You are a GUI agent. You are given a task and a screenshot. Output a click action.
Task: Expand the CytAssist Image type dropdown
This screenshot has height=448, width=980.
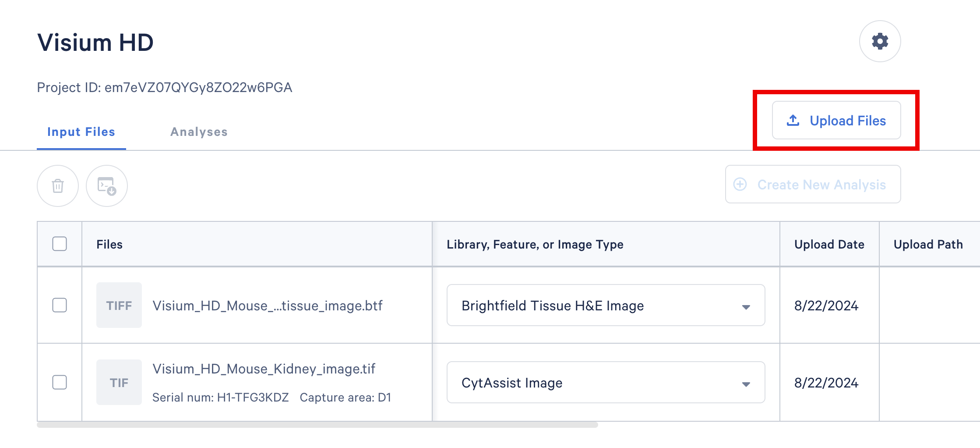click(x=605, y=382)
